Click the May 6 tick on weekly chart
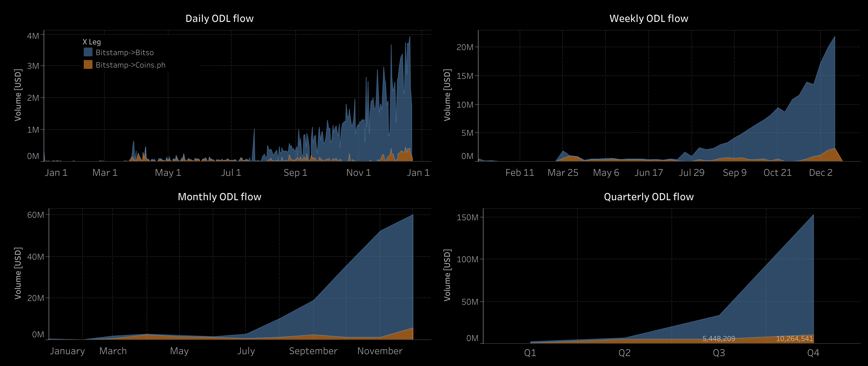 pos(606,173)
